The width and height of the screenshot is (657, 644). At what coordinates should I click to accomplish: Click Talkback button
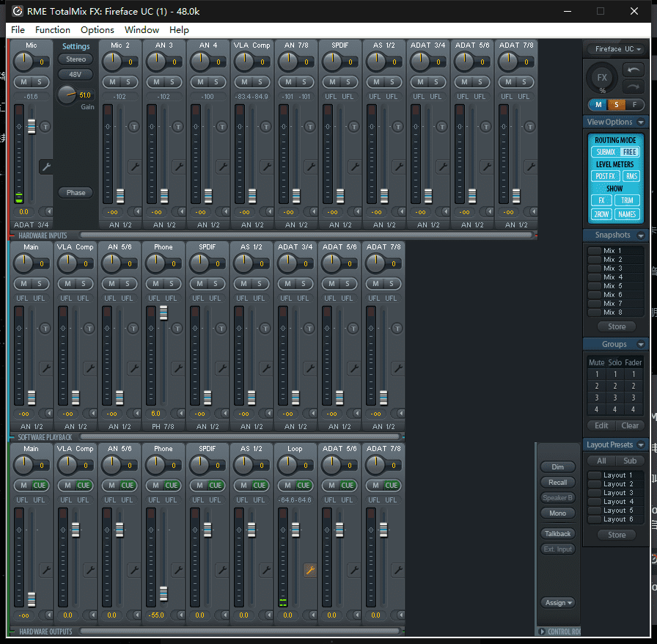click(x=558, y=534)
